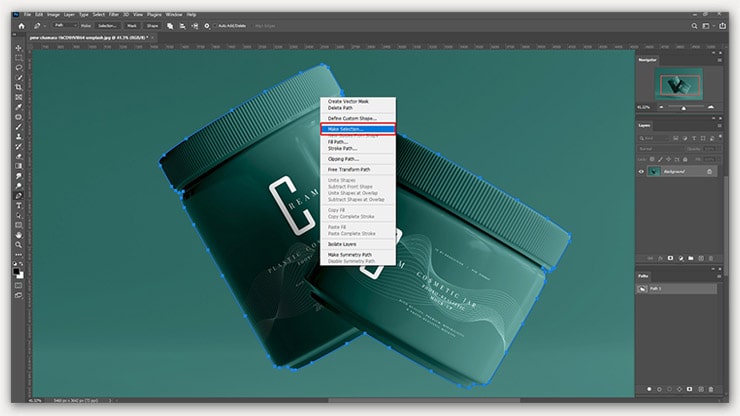The image size is (740, 416).
Task: Click the Shape button in options bar
Action: pyautogui.click(x=153, y=25)
